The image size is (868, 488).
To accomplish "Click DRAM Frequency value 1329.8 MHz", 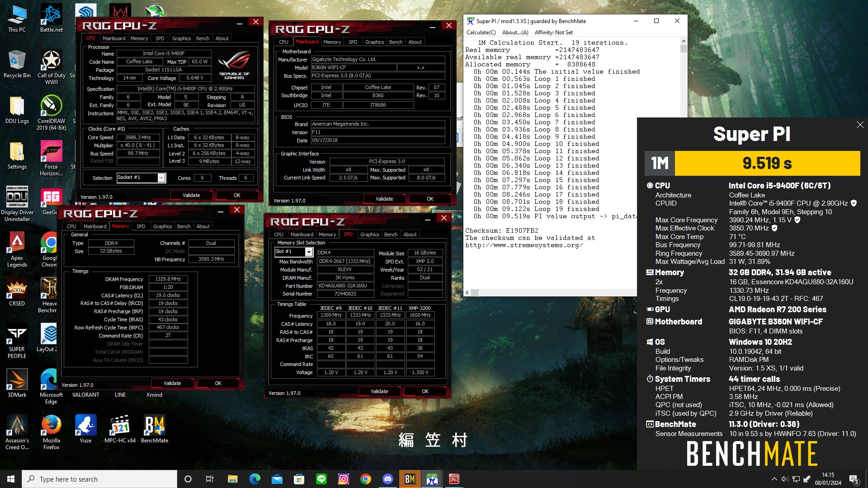I will [168, 279].
